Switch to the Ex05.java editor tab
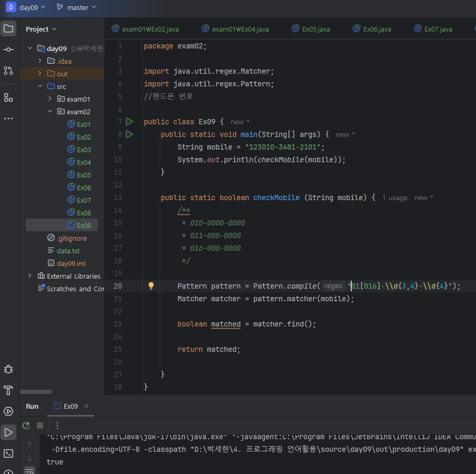The height and width of the screenshot is (474, 476). click(315, 29)
